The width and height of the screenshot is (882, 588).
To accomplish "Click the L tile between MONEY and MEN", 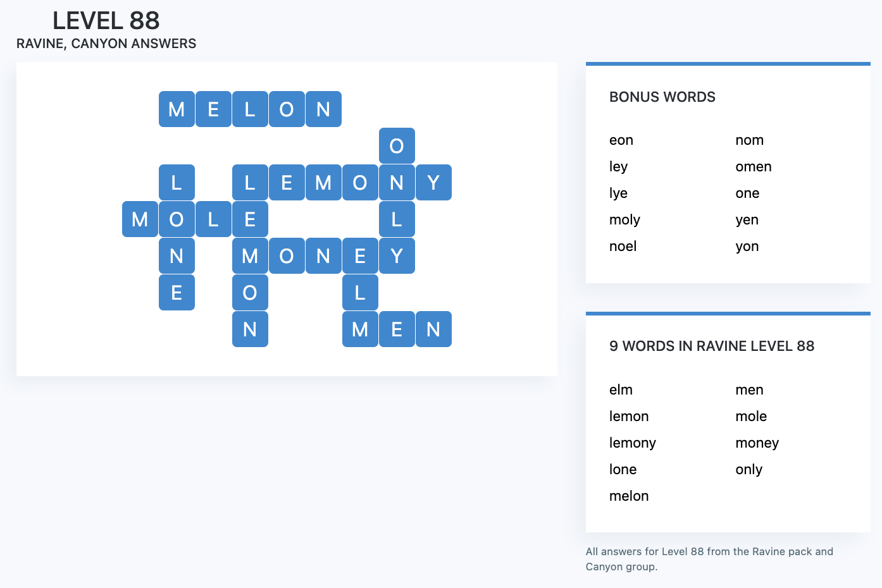I will pos(360,293).
